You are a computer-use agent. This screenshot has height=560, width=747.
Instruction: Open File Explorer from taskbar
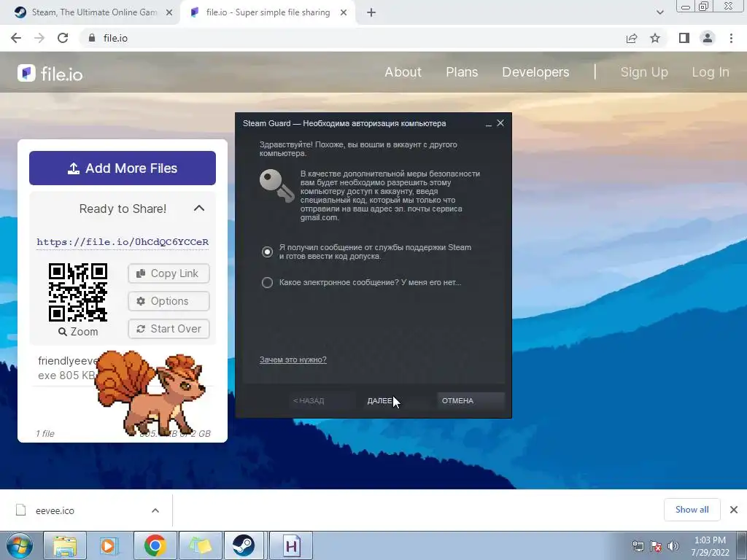(65, 545)
